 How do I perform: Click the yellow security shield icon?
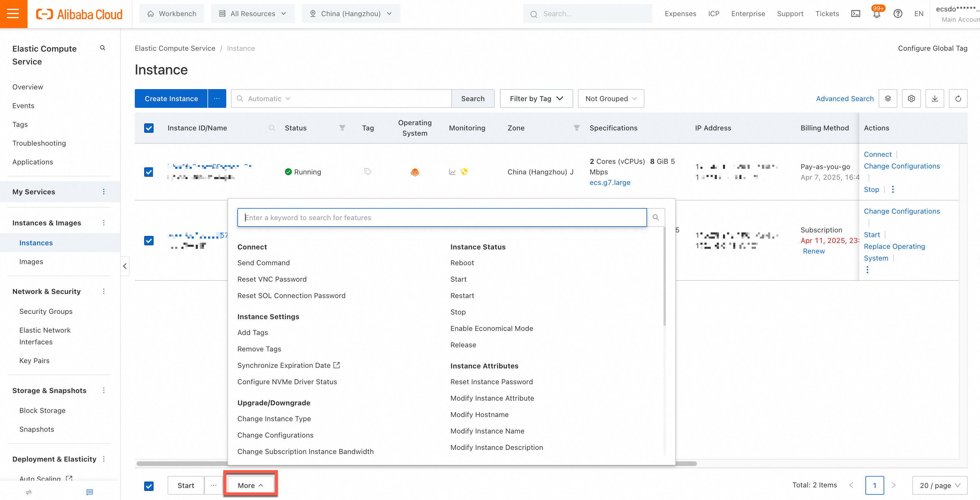(x=464, y=172)
